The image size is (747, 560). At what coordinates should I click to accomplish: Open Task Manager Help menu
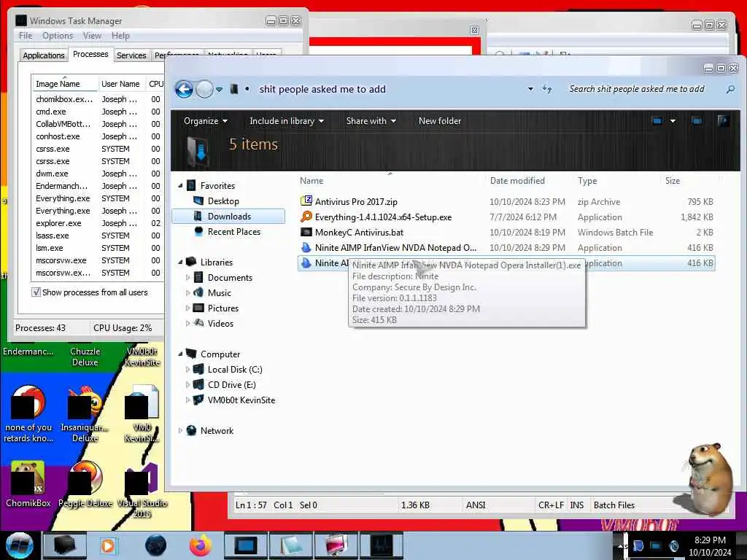(120, 36)
